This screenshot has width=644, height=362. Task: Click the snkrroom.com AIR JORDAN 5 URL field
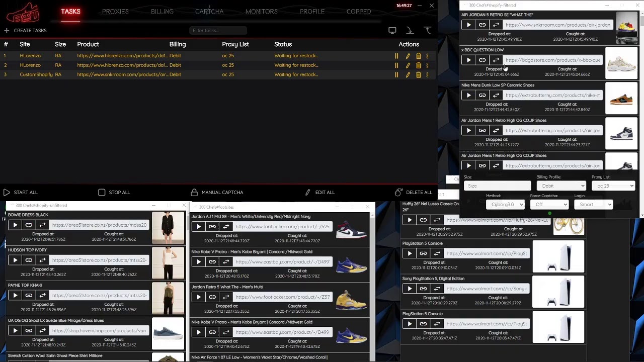558,25
